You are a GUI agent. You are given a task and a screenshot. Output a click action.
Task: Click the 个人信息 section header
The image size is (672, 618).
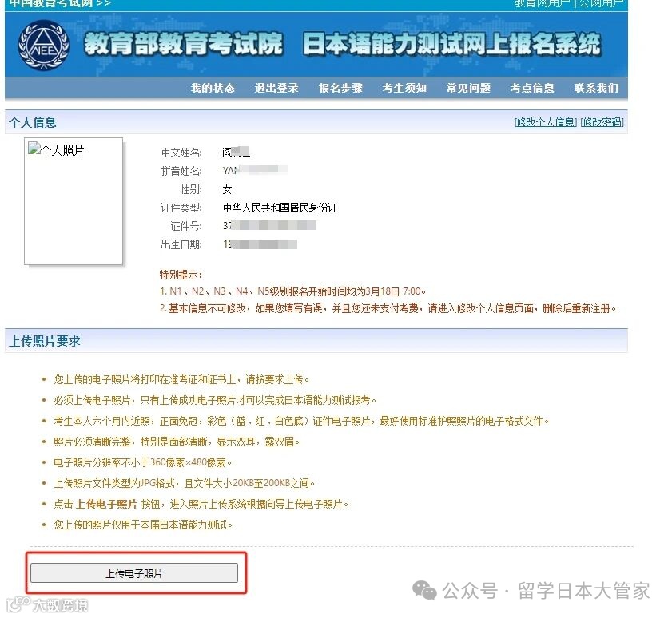click(33, 122)
